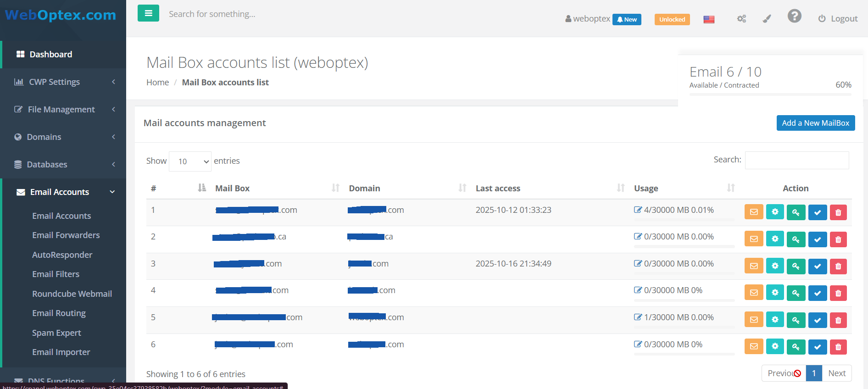Click the Logout link
Viewport: 868px width, 389px height.
click(838, 19)
